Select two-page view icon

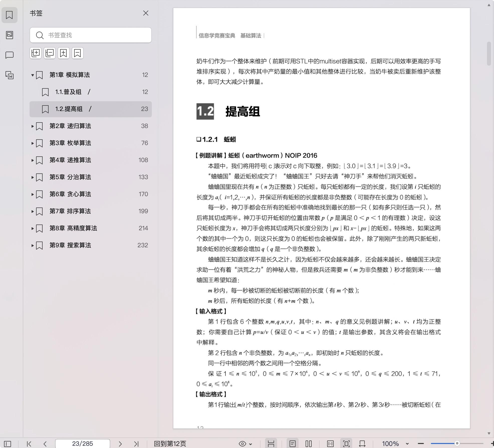(309, 444)
